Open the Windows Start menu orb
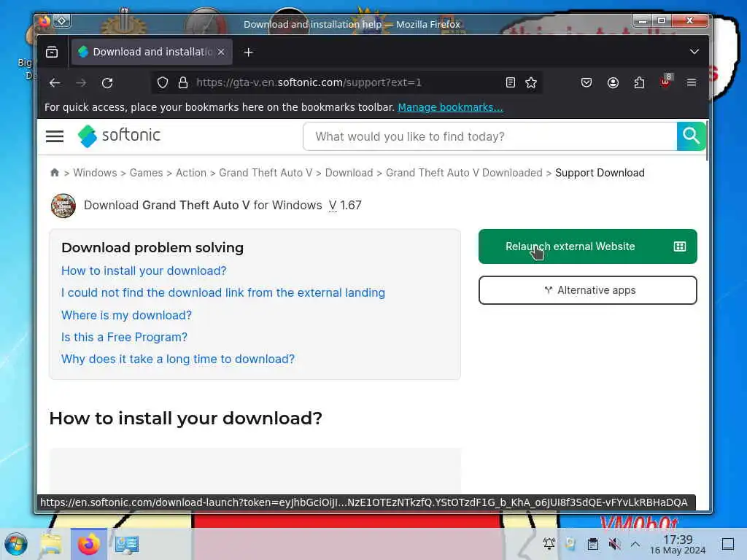This screenshot has height=560, width=747. click(x=16, y=544)
